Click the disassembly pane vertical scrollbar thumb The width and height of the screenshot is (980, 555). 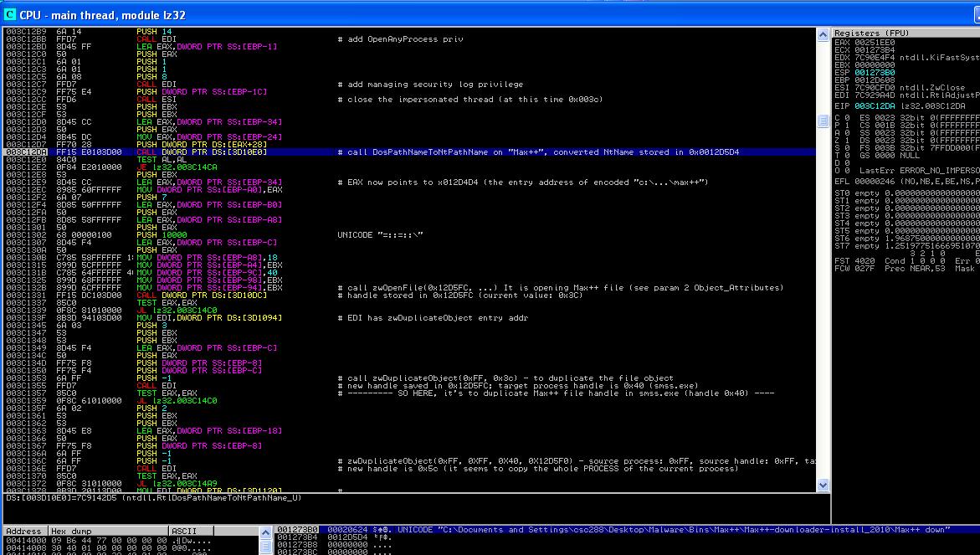click(x=824, y=122)
